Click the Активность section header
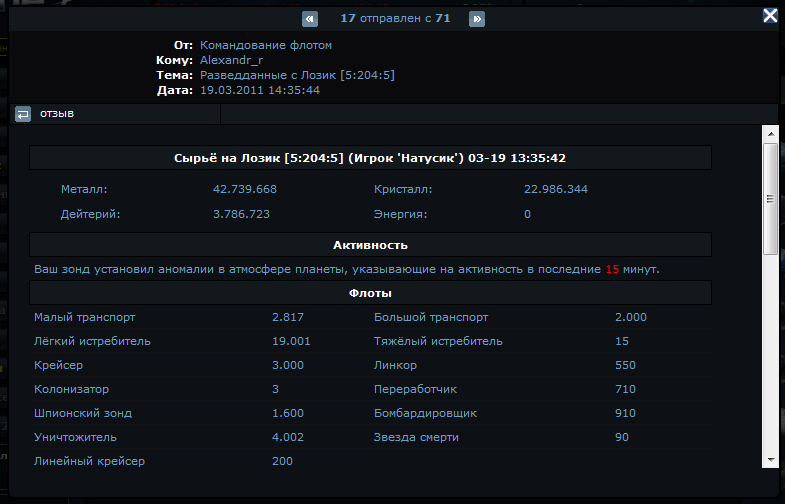 tap(370, 245)
